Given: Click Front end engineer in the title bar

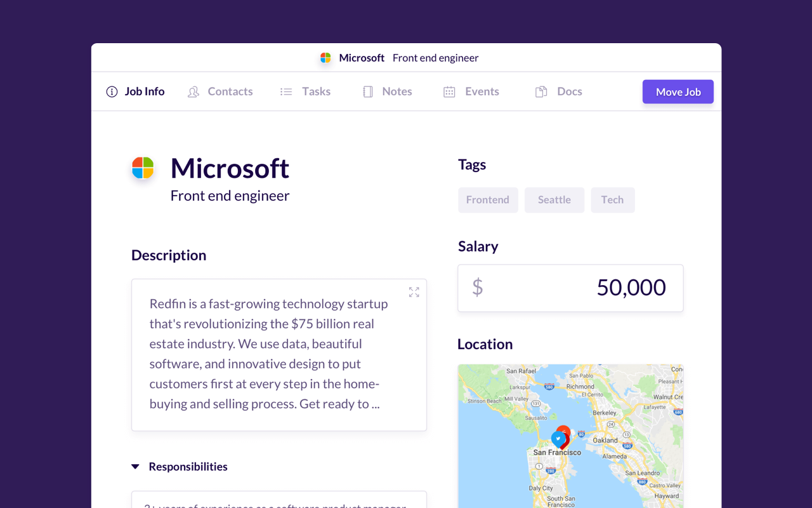Looking at the screenshot, I should point(436,58).
